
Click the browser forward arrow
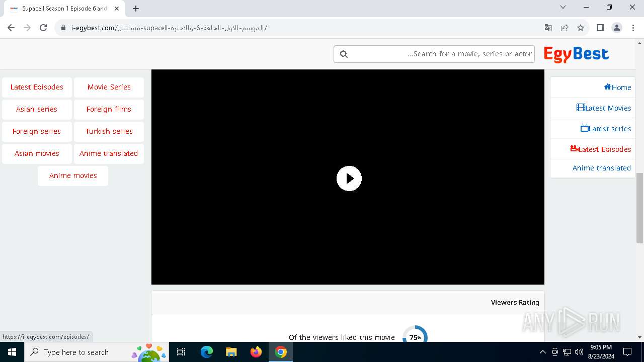point(27,28)
